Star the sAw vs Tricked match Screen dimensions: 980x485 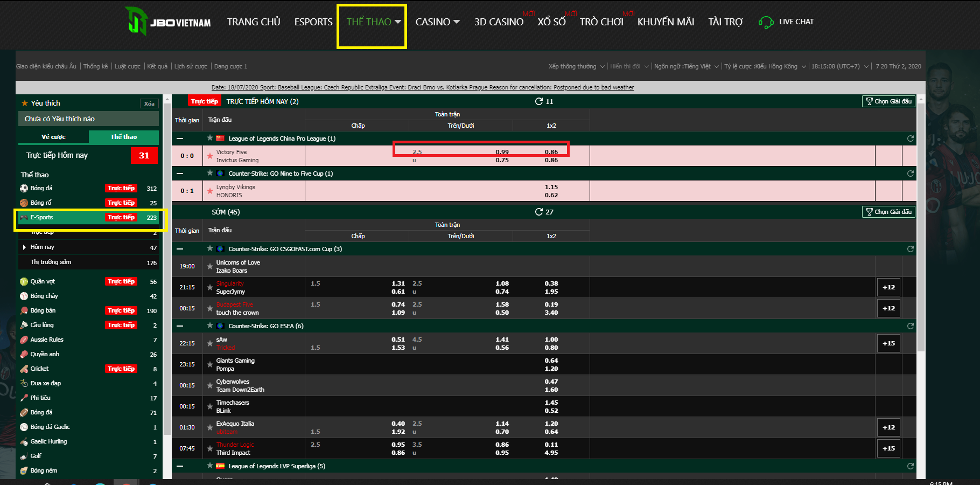coord(210,343)
